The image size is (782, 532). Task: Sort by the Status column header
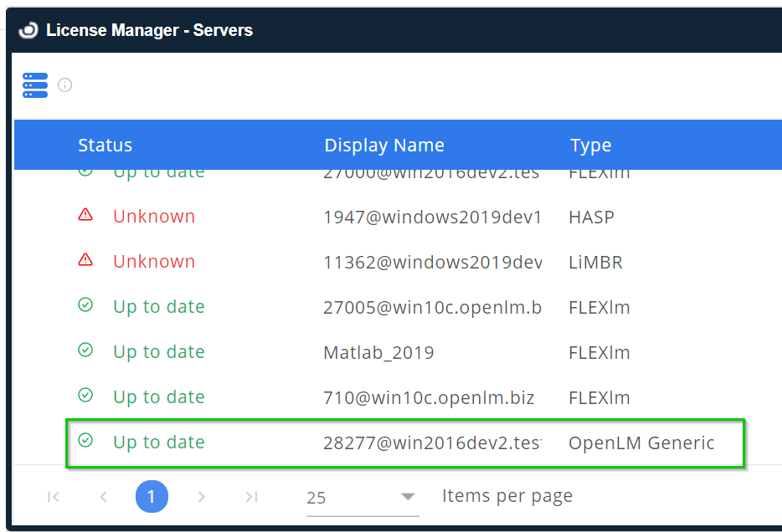pos(105,146)
